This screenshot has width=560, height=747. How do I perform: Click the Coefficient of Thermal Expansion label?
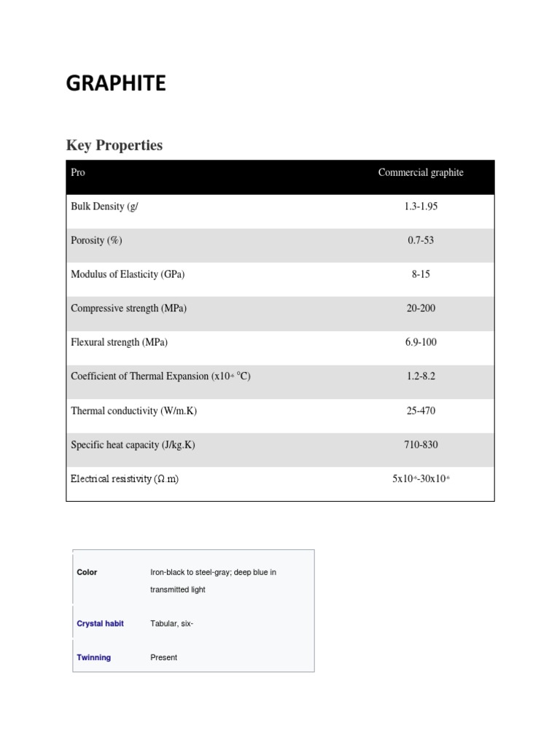click(x=160, y=376)
